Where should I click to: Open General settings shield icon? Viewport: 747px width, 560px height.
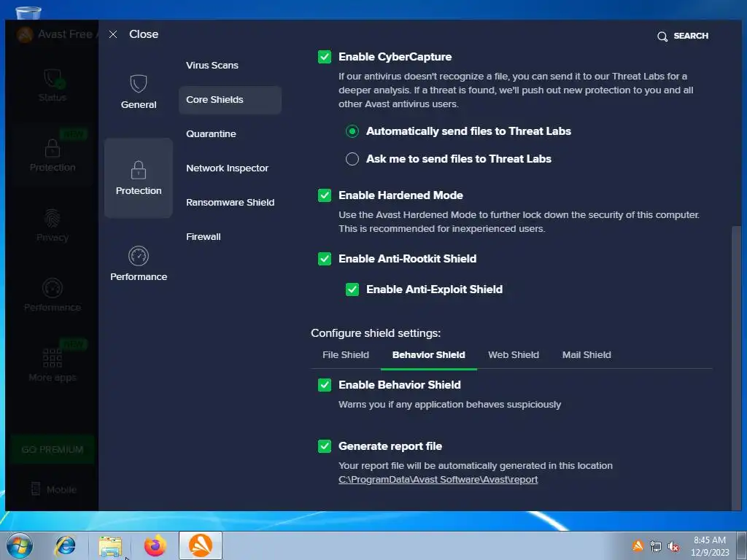coord(139,84)
